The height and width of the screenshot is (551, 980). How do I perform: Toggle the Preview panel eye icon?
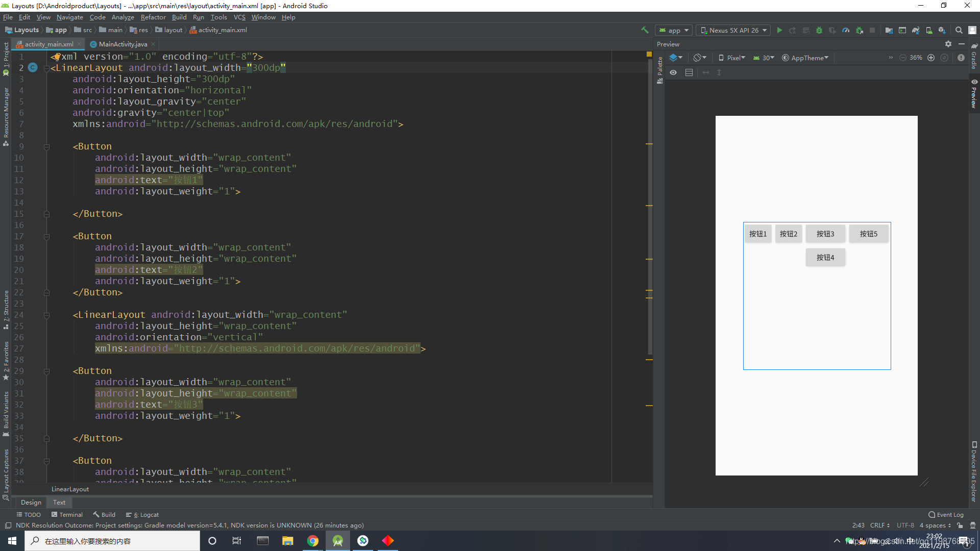point(674,72)
